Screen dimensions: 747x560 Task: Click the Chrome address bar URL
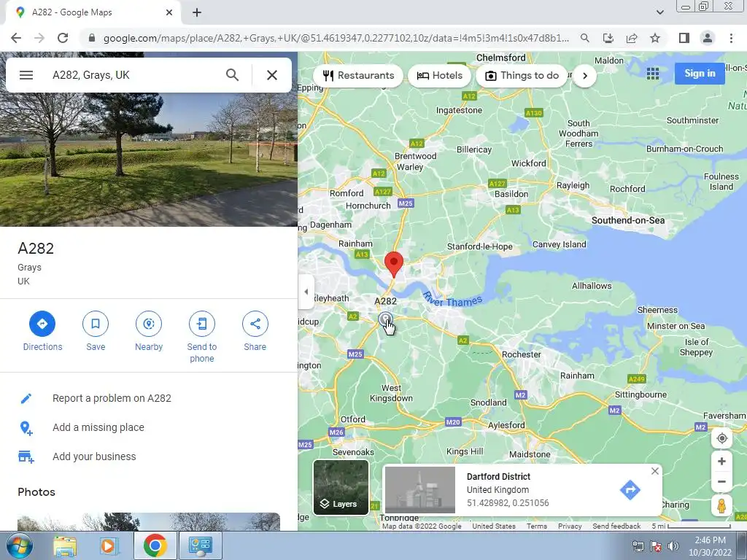click(x=336, y=38)
